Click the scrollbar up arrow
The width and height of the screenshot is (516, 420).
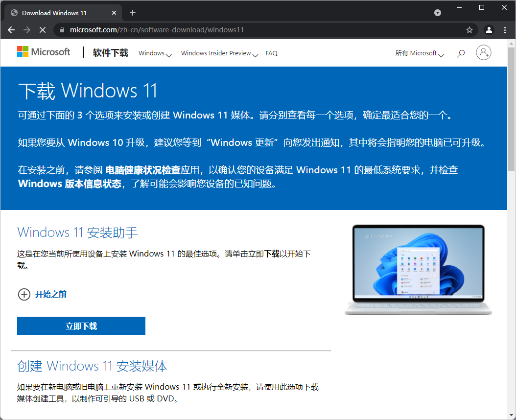point(511,43)
